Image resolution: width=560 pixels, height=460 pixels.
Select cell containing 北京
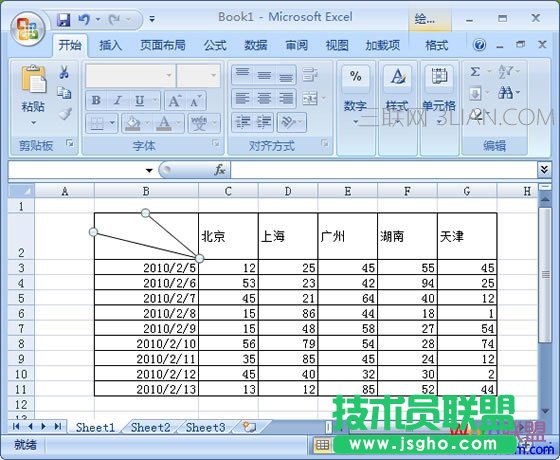point(229,236)
